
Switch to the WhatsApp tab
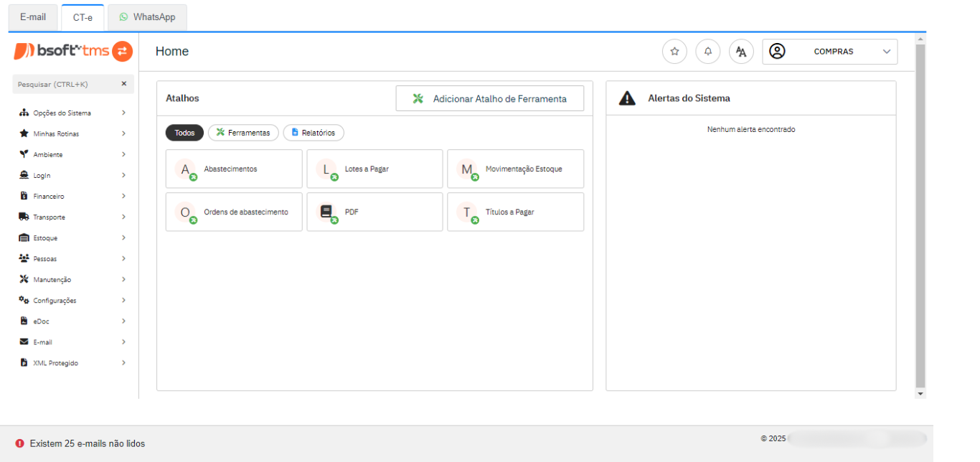point(147,17)
